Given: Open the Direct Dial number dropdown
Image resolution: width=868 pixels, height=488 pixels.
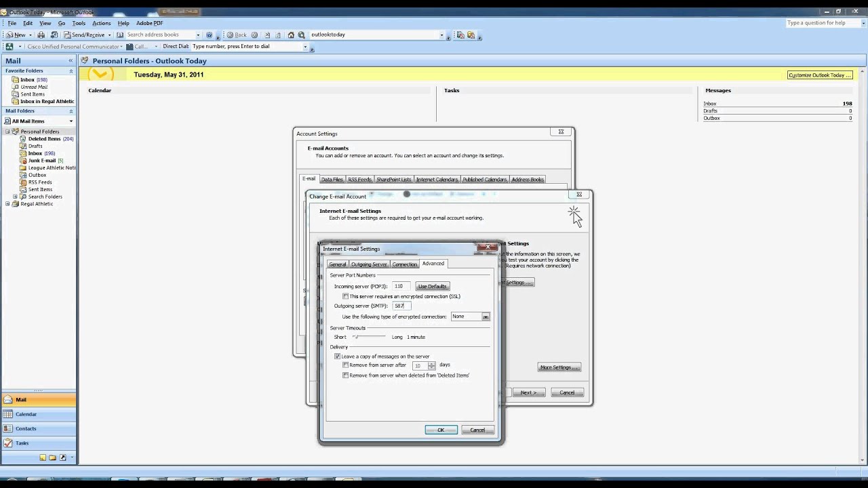Looking at the screenshot, I should point(305,47).
